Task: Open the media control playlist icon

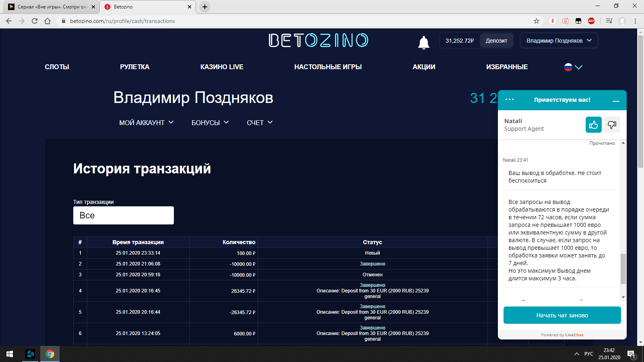Action: (x=609, y=21)
